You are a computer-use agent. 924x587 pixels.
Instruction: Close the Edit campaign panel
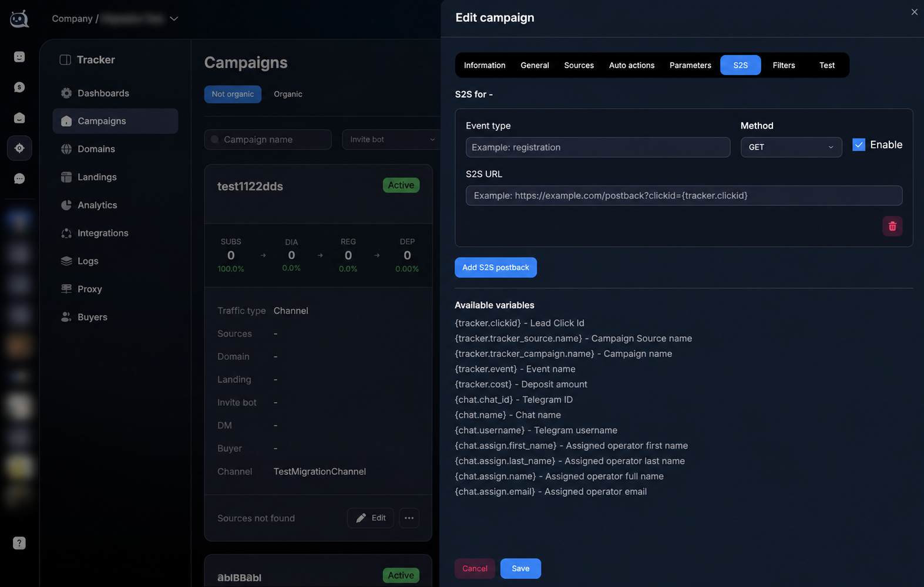(x=914, y=12)
